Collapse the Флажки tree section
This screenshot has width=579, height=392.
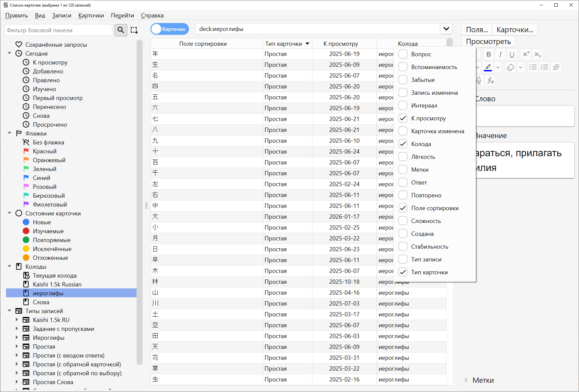click(10, 134)
